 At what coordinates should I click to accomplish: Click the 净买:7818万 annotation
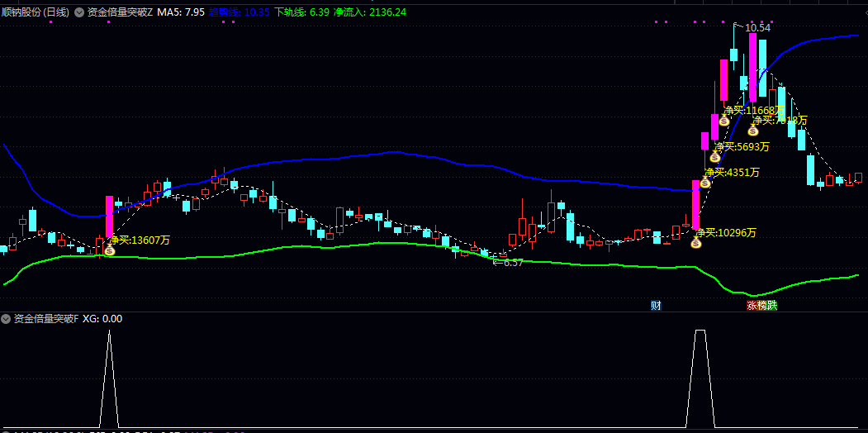coord(780,120)
